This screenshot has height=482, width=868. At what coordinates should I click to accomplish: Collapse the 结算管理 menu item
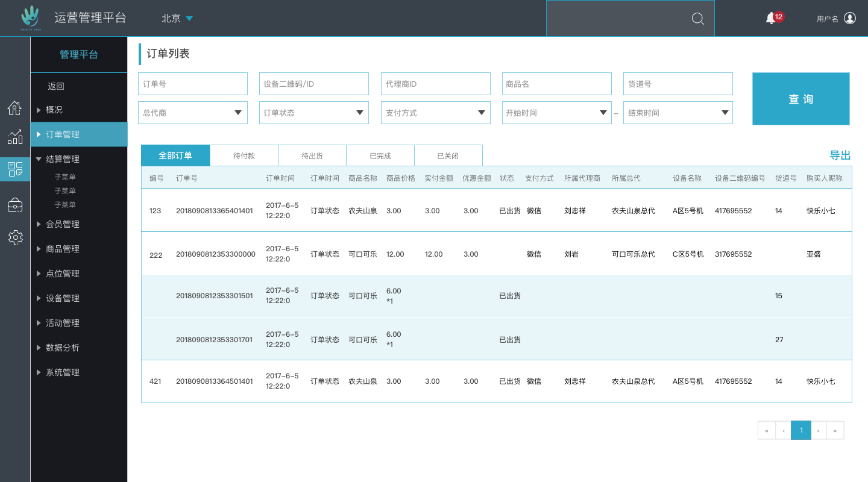click(x=63, y=159)
